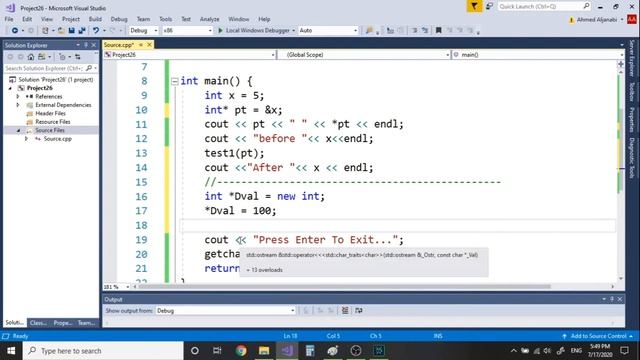Open the Server Explorer side tab
640x360 pixels.
click(632, 58)
